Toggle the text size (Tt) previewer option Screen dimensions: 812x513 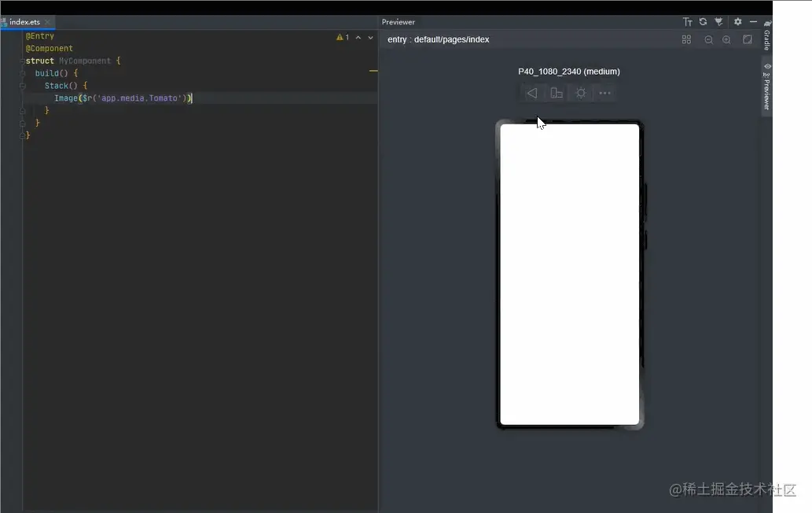pos(687,22)
